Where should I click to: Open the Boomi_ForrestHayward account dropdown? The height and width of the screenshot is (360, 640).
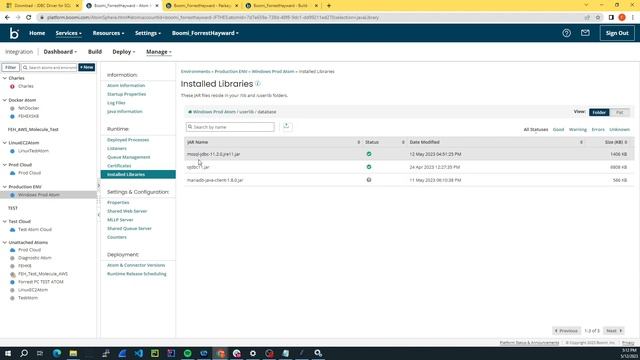[205, 33]
